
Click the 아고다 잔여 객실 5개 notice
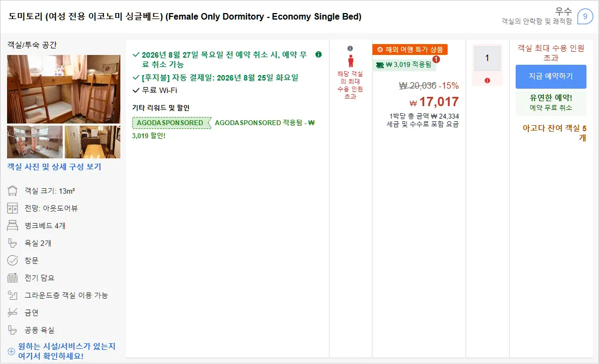pos(554,133)
